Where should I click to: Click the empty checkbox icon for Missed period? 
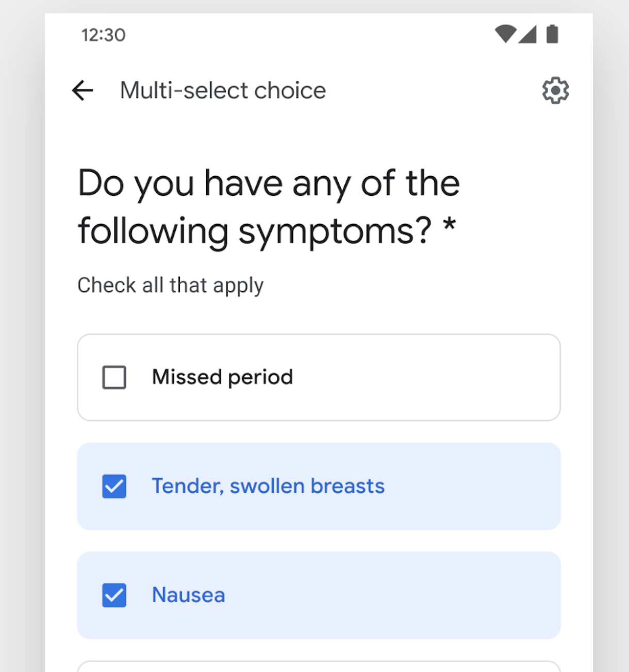[114, 377]
